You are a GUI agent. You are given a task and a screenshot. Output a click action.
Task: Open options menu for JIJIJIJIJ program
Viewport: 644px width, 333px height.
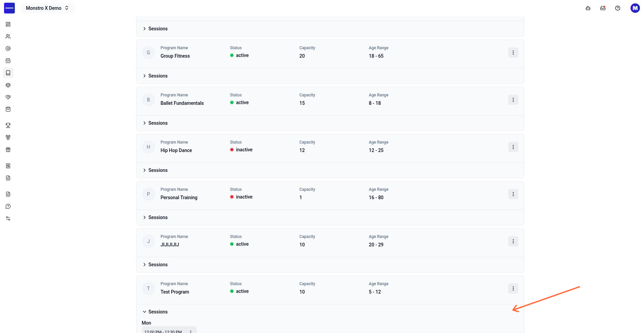tap(513, 241)
